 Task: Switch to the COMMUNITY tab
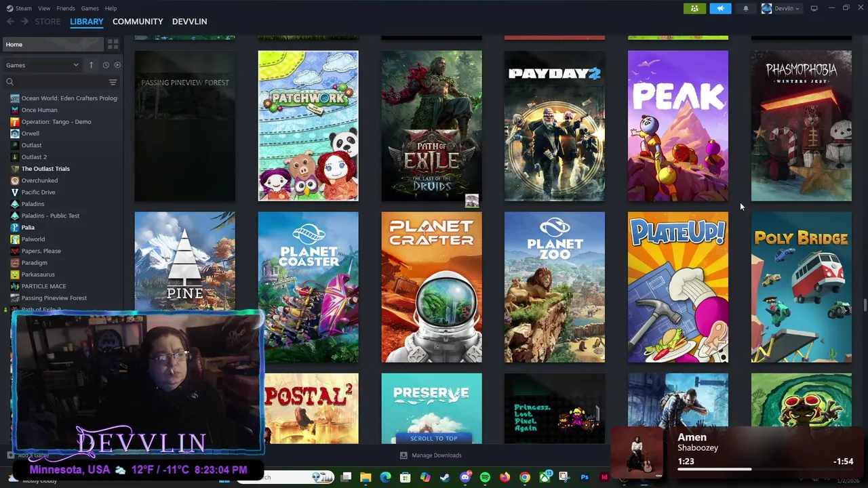[138, 22]
